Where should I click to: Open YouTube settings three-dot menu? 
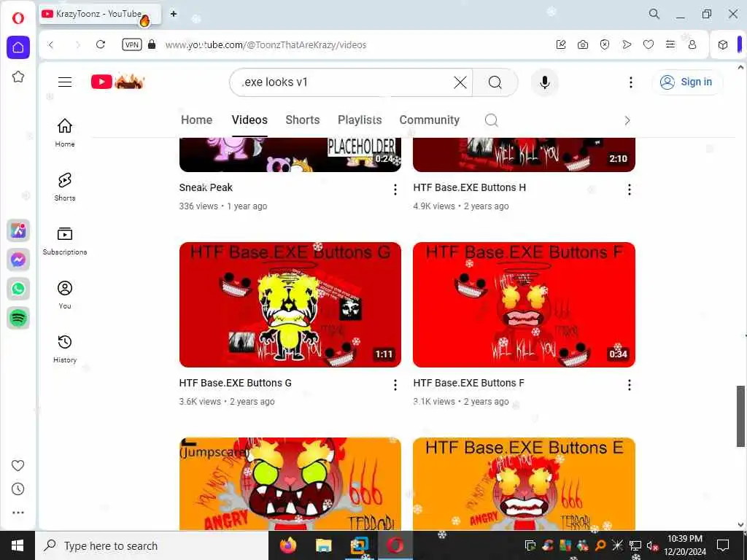[x=631, y=82]
